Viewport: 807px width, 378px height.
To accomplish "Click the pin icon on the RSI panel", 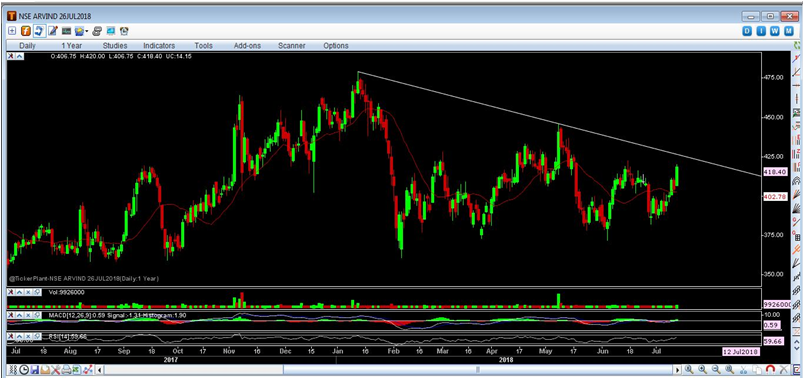I will pos(11,336).
